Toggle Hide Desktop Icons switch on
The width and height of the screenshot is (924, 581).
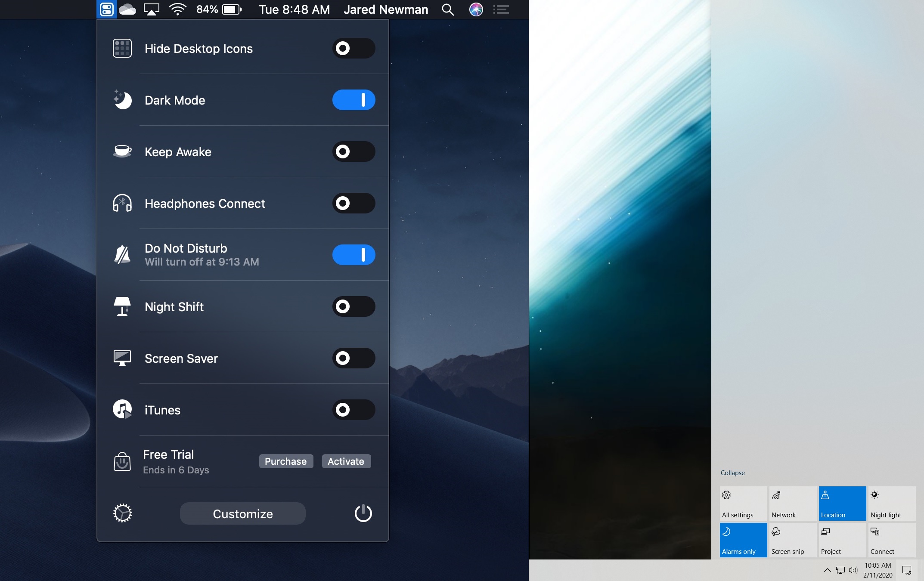pyautogui.click(x=353, y=48)
